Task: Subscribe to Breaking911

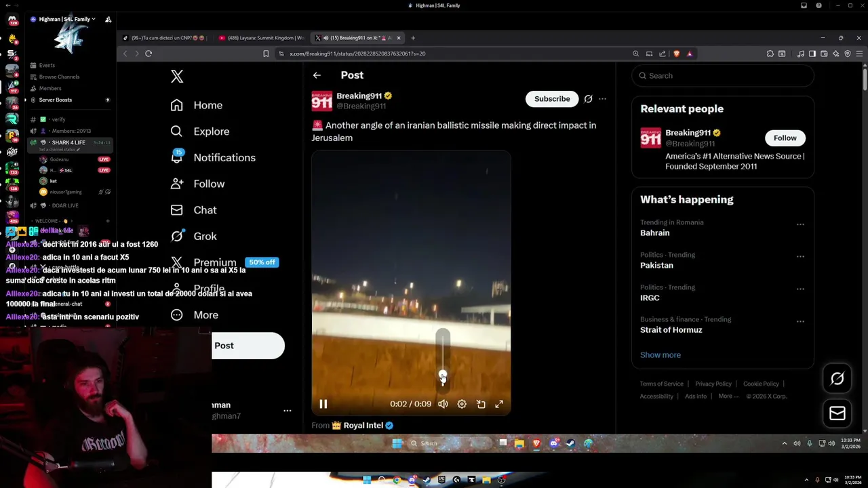Action: pyautogui.click(x=552, y=99)
